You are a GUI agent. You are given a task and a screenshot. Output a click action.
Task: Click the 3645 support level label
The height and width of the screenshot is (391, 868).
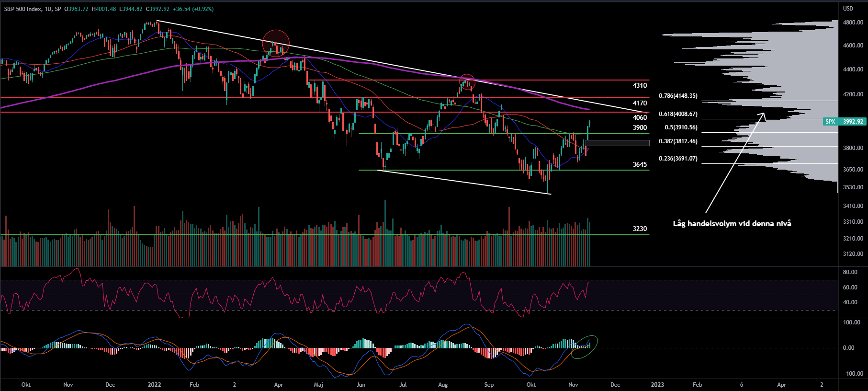[640, 164]
